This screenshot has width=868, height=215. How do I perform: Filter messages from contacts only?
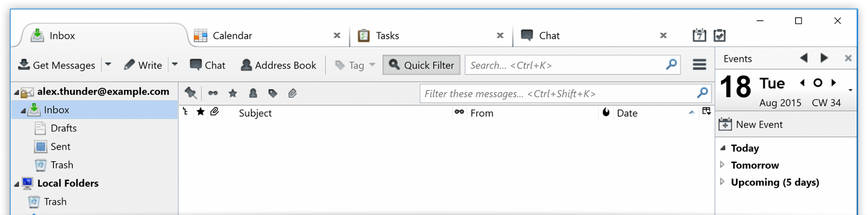tap(253, 94)
